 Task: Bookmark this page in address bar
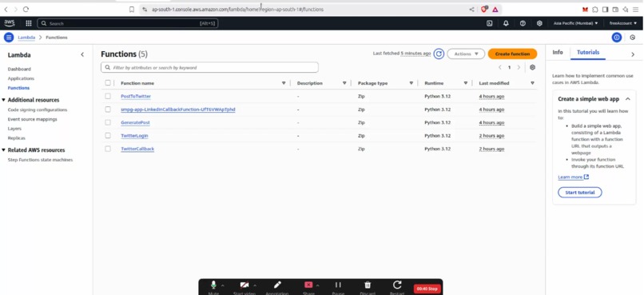pyautogui.click(x=132, y=9)
